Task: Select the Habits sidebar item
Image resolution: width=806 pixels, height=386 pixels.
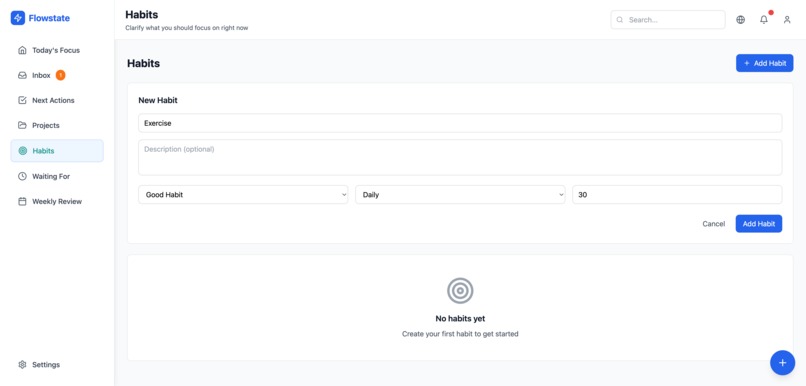Action: click(x=57, y=151)
